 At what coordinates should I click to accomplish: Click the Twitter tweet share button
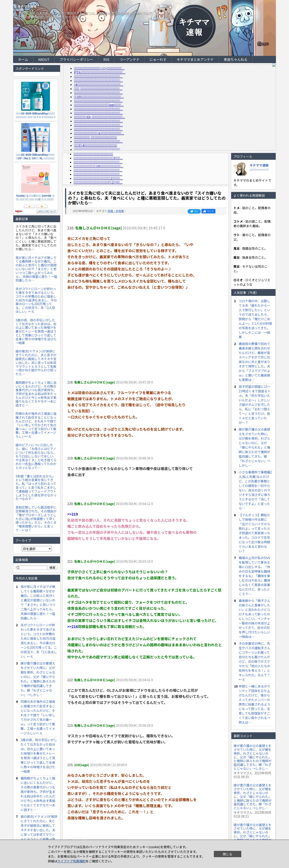(194, 211)
